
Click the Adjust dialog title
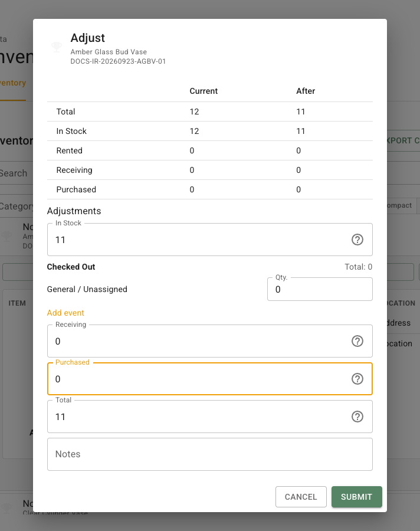pyautogui.click(x=88, y=38)
